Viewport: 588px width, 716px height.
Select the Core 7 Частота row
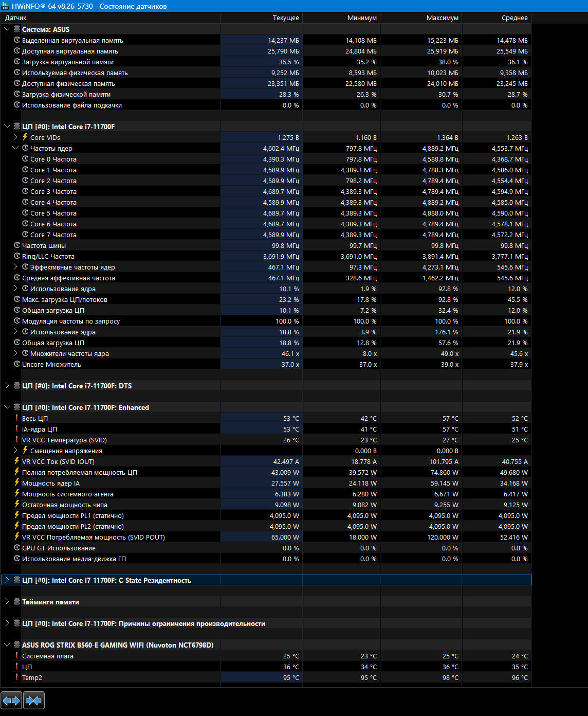coord(266,235)
